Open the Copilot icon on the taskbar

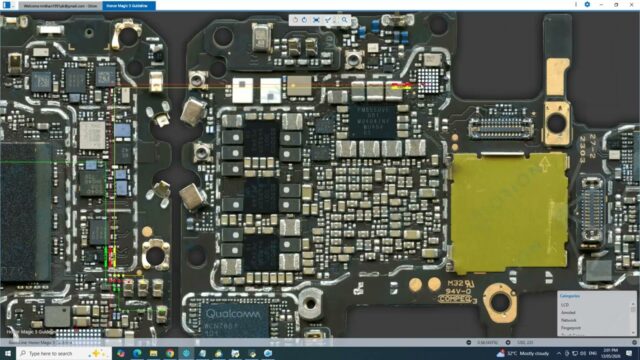pyautogui.click(x=121, y=353)
